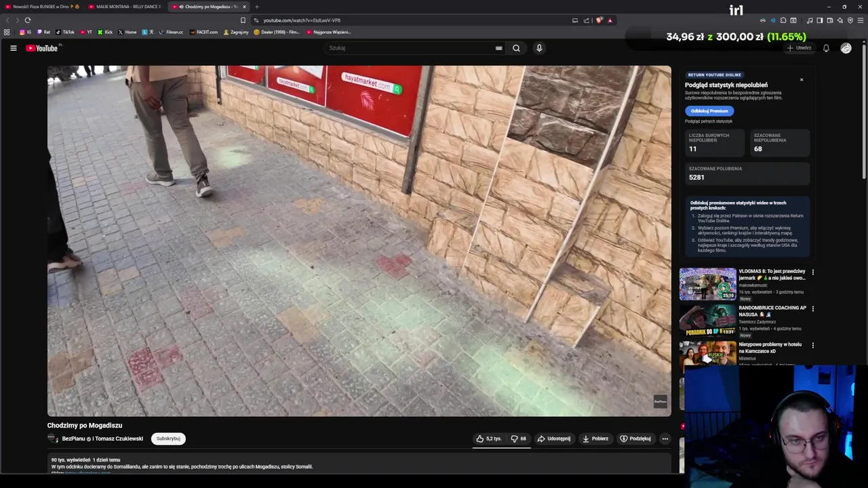
Task: Open Nietypowe problemy w hotelu video title
Action: pos(770,347)
